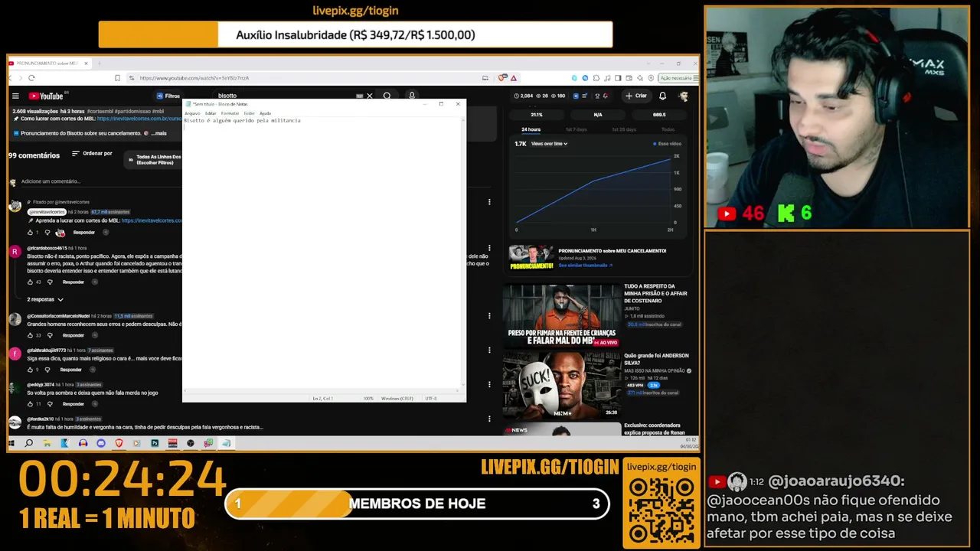Screen dimensions: 980x551
Task: Select the 1st 7 days stats tab
Action: 576,129
